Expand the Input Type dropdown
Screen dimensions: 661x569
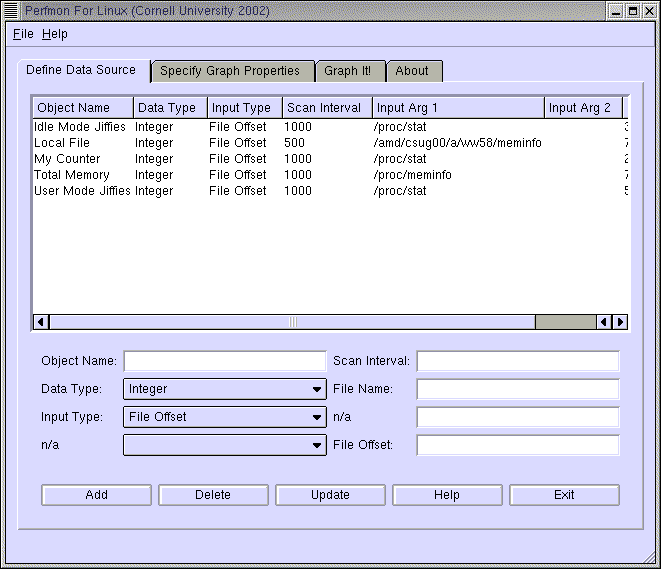225,417
